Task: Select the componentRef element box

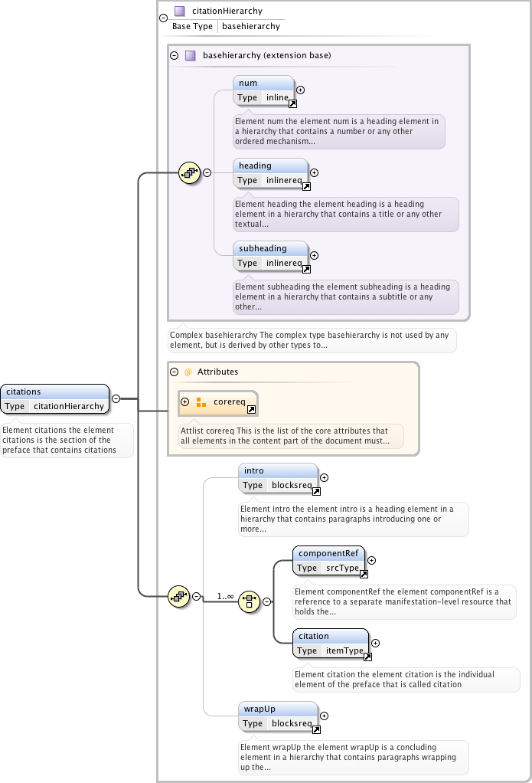Action: [x=328, y=561]
